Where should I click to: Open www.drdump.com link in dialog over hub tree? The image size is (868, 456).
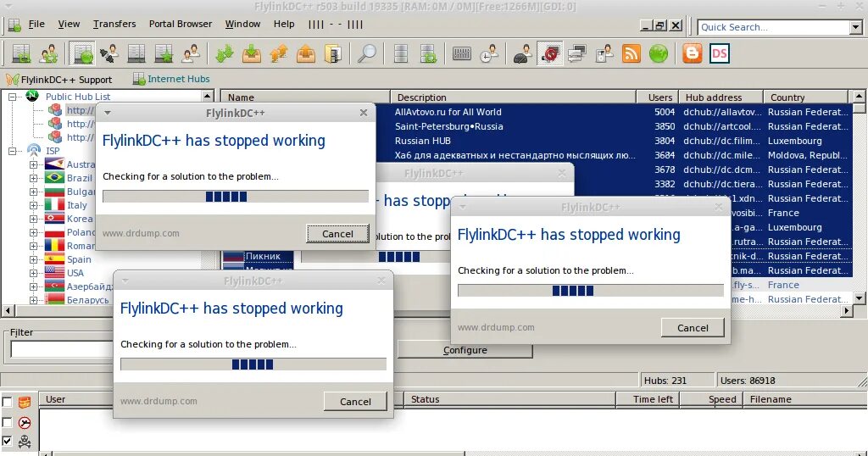pos(141,233)
